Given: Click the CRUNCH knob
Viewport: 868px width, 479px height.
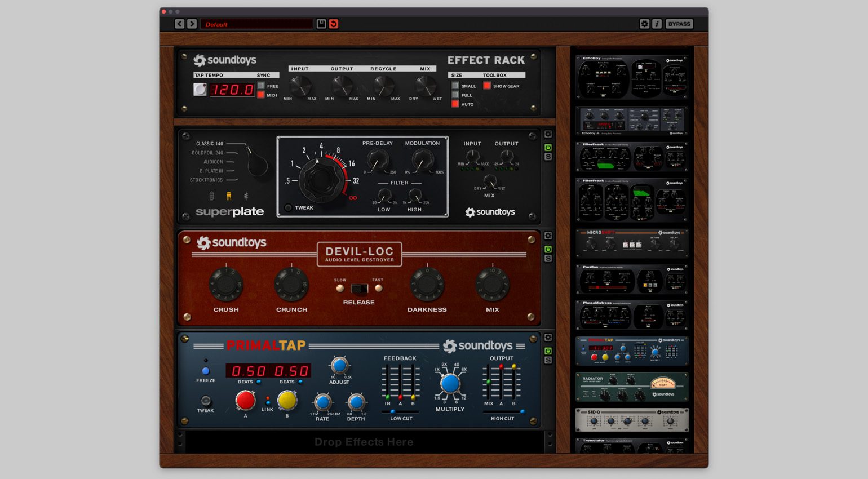Looking at the screenshot, I should (x=291, y=284).
